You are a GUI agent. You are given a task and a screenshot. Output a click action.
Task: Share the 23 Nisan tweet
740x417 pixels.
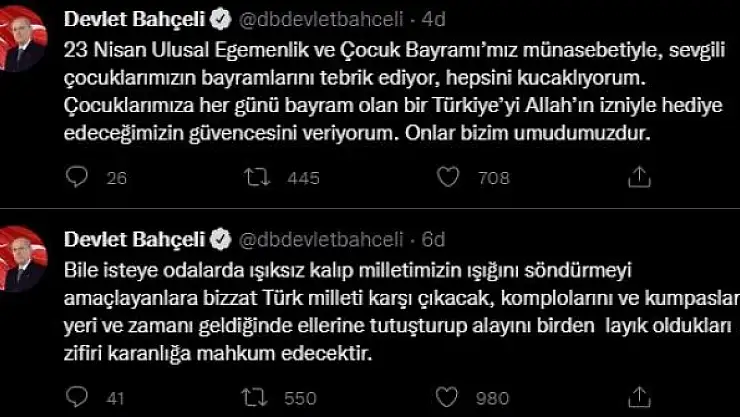click(637, 178)
